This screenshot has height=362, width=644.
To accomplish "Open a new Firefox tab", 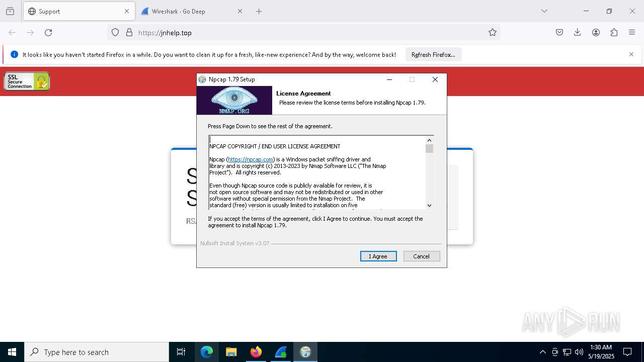I will click(259, 11).
